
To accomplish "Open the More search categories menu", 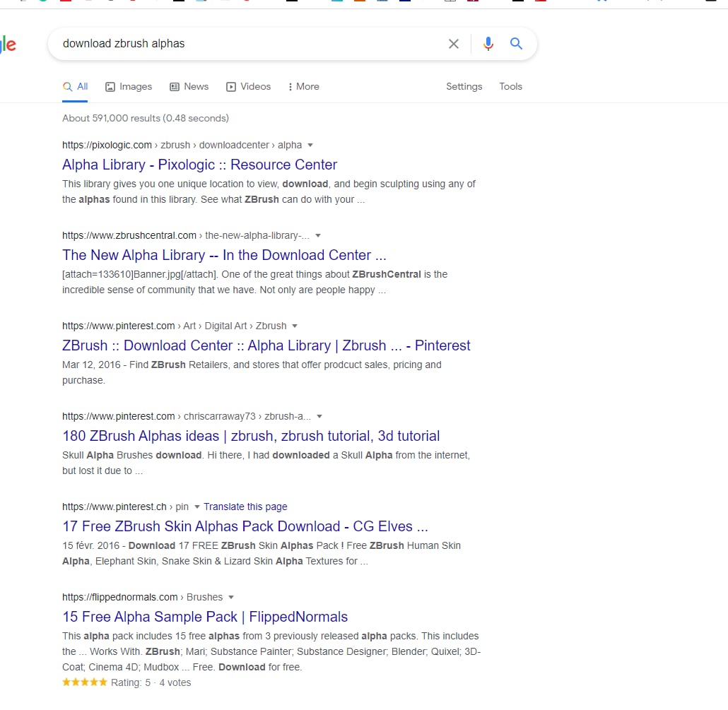I will [x=304, y=87].
